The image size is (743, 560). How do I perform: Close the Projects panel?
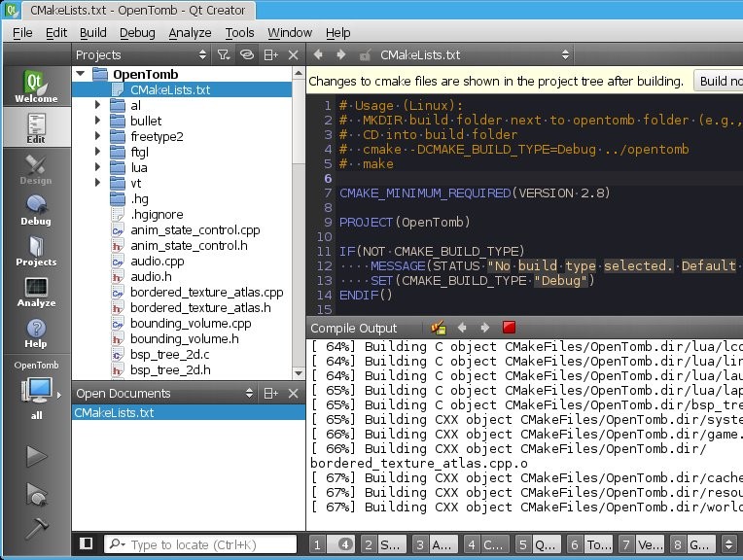[294, 55]
